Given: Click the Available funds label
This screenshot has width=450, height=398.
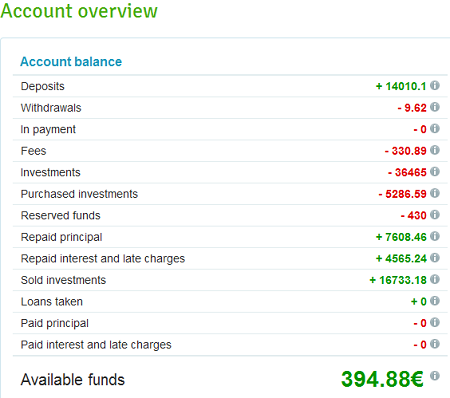Looking at the screenshot, I should [73, 380].
